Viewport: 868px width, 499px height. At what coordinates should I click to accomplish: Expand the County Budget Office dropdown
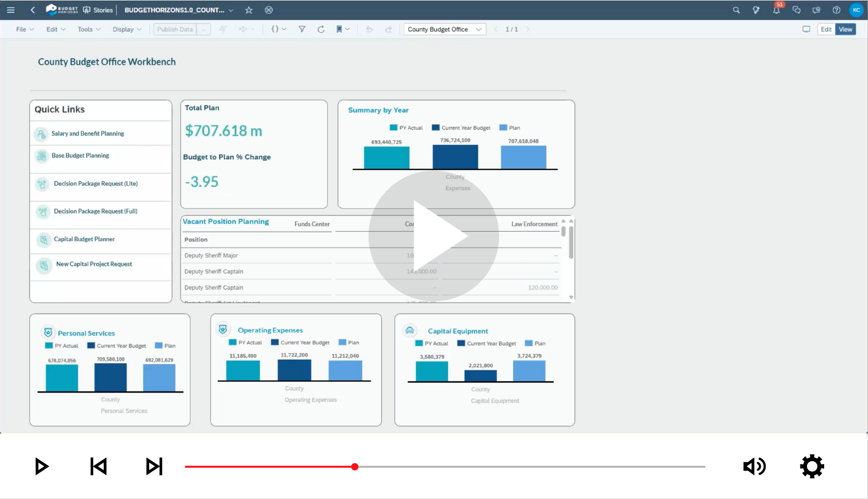point(445,29)
